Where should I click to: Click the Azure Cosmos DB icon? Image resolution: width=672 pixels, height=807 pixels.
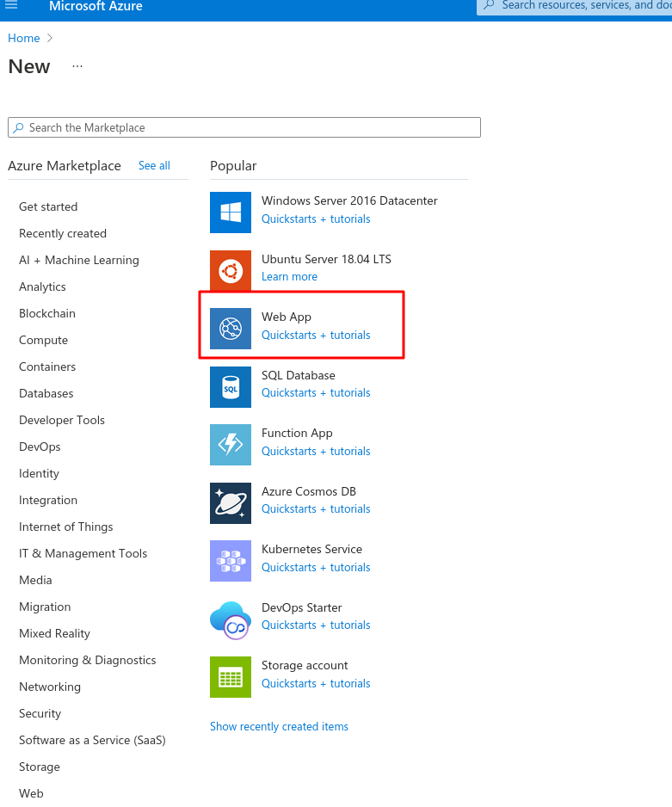[231, 503]
